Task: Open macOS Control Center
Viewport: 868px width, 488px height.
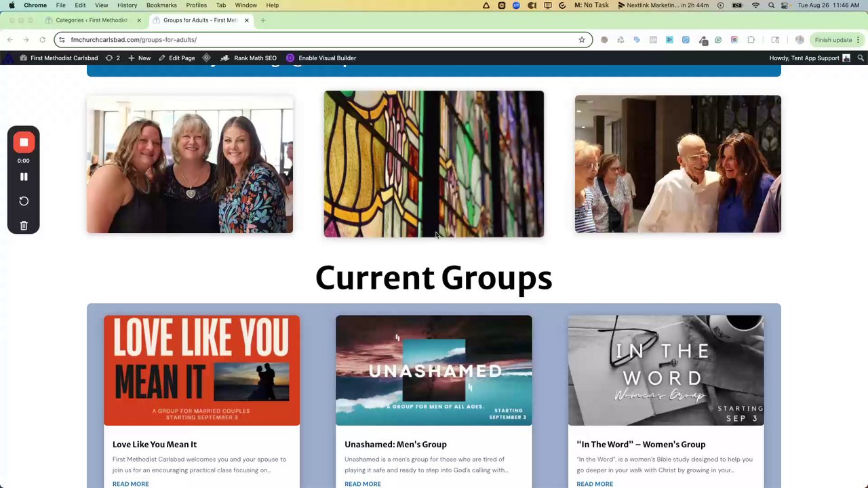Action: point(785,5)
